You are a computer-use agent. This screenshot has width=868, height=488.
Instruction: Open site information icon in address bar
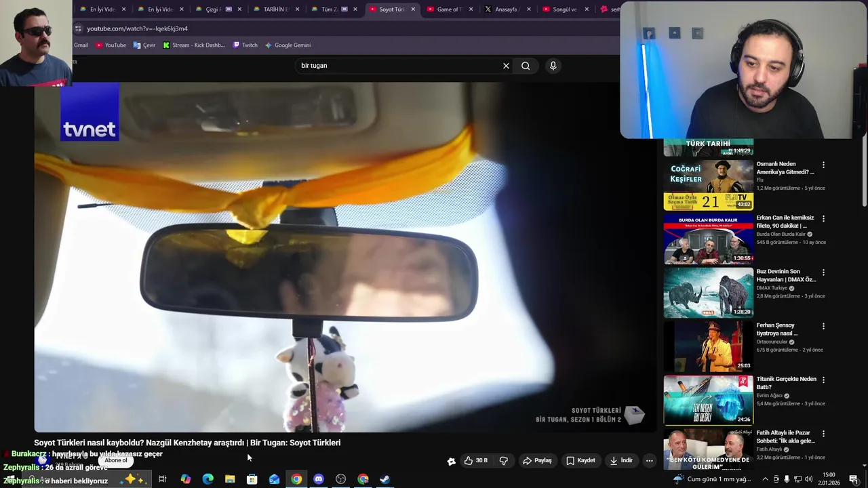tap(79, 28)
